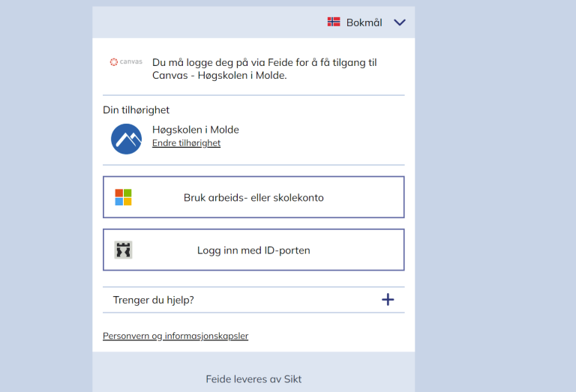The height and width of the screenshot is (392, 576).
Task: Open 'Personvern og informasjonskapsler' link
Action: (x=175, y=336)
